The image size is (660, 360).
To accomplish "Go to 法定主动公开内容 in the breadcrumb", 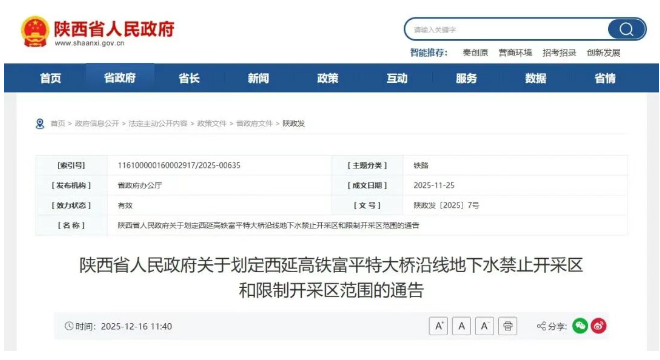I will tap(158, 123).
